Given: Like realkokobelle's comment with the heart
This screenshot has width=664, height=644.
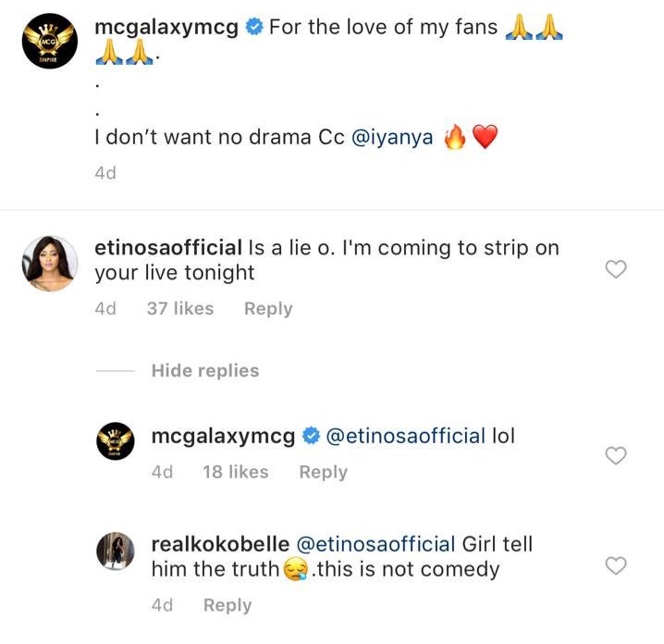Looking at the screenshot, I should (x=615, y=565).
